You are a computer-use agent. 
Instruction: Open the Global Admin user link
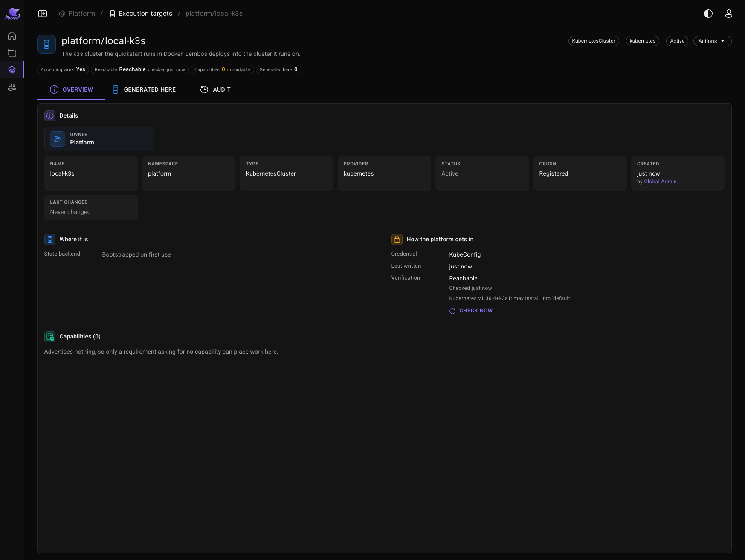[x=660, y=182]
